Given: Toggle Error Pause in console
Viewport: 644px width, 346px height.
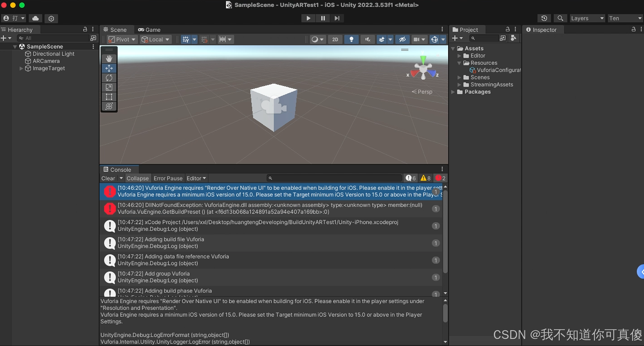Looking at the screenshot, I should pos(168,178).
